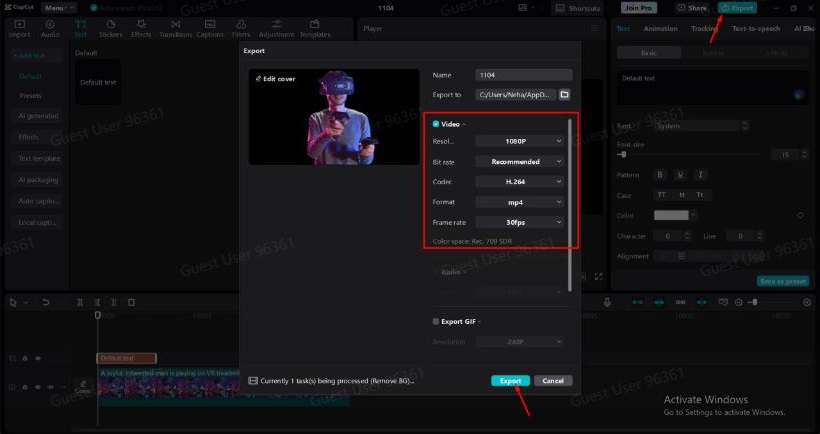
Task: Open the CapCut Menu in title bar
Action: (56, 7)
